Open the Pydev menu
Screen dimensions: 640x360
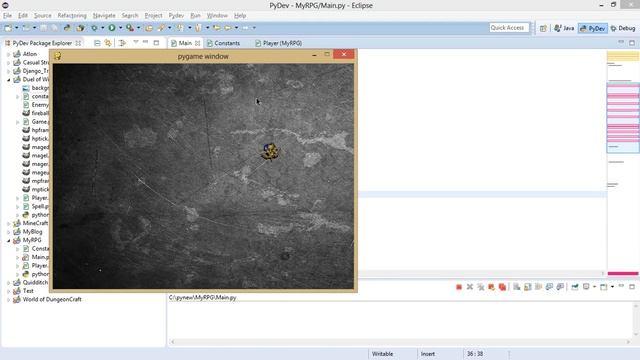pyautogui.click(x=176, y=16)
